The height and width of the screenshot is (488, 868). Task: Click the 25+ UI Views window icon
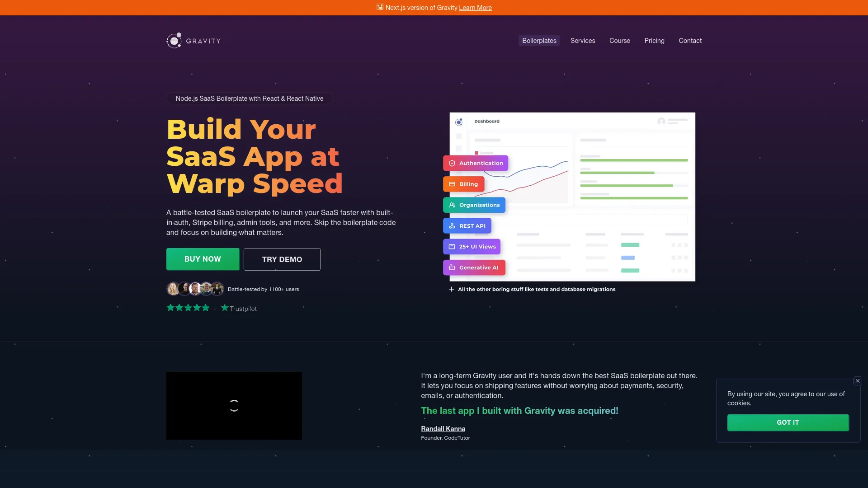pyautogui.click(x=452, y=247)
